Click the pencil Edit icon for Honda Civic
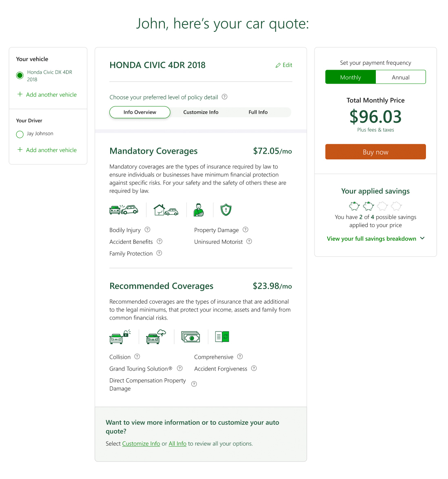 pos(278,65)
